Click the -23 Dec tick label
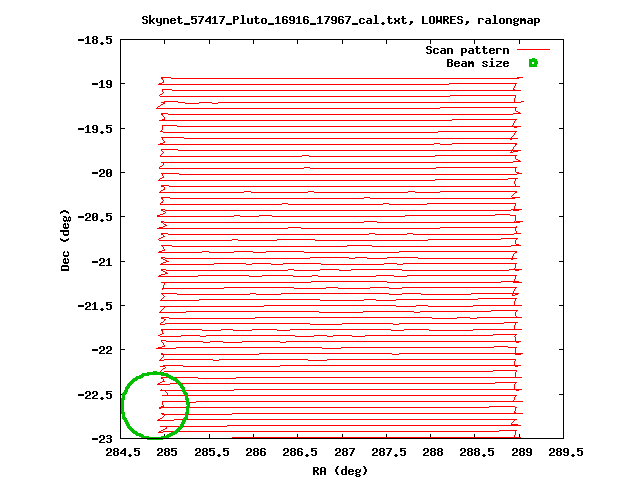The width and height of the screenshot is (640, 480). pyautogui.click(x=102, y=439)
